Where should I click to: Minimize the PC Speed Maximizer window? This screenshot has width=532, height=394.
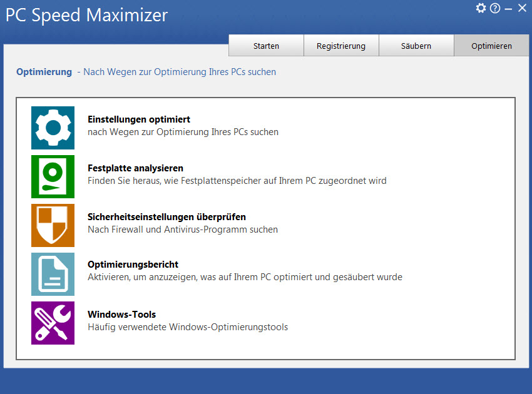point(508,9)
